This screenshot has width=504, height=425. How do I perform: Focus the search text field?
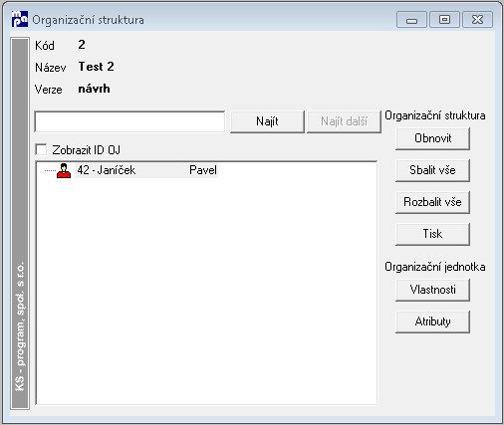click(129, 121)
